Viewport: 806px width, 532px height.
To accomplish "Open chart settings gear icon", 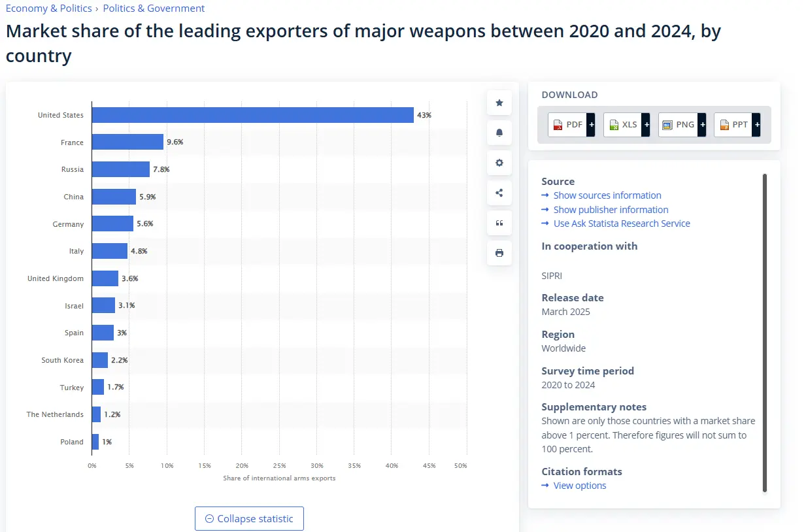I will click(499, 163).
